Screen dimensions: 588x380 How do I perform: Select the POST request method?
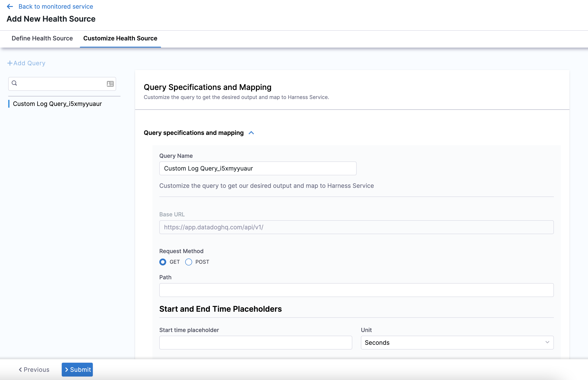point(188,262)
